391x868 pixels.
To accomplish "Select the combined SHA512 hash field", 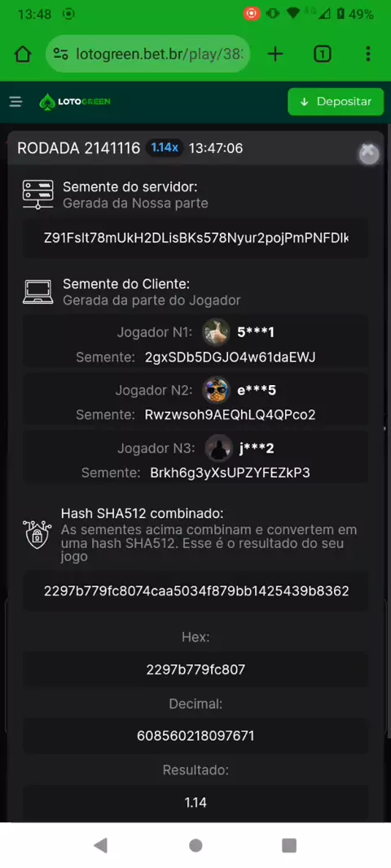I will click(195, 591).
